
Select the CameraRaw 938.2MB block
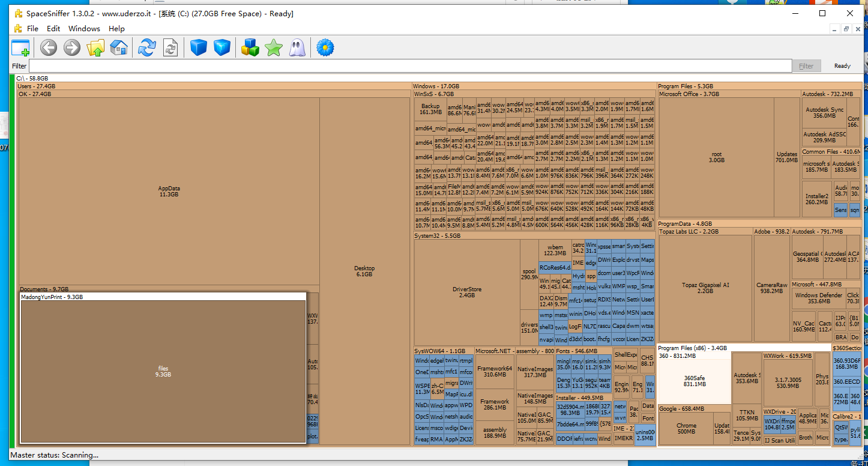[771, 288]
